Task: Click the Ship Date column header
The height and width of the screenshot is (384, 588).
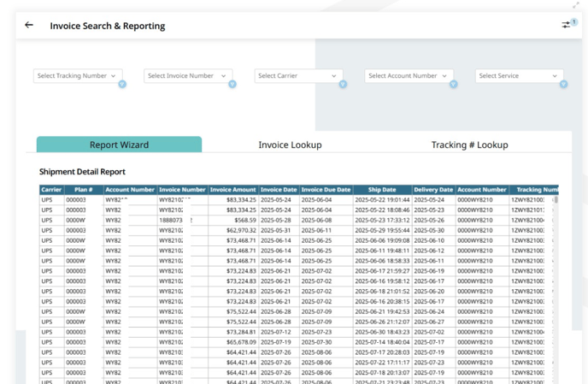Action: point(382,190)
